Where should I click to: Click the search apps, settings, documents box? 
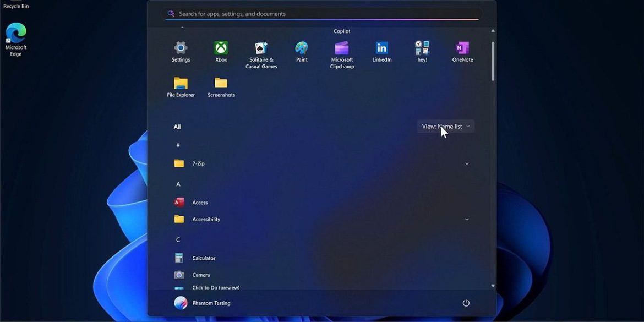pyautogui.click(x=321, y=14)
